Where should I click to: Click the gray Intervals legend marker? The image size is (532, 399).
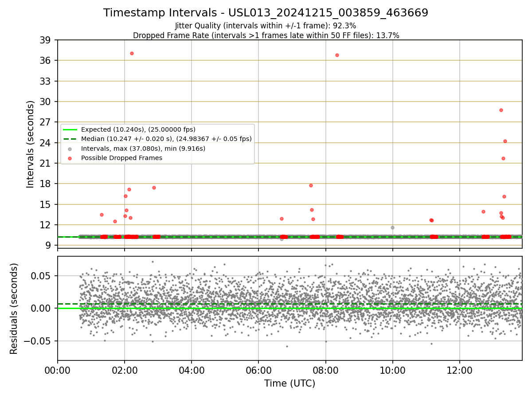70,149
